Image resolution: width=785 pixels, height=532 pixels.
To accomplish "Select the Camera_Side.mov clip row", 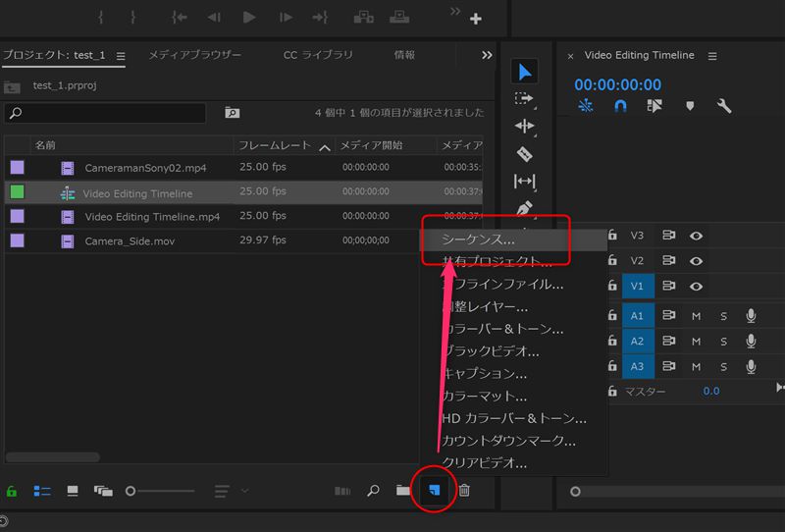I will (130, 240).
